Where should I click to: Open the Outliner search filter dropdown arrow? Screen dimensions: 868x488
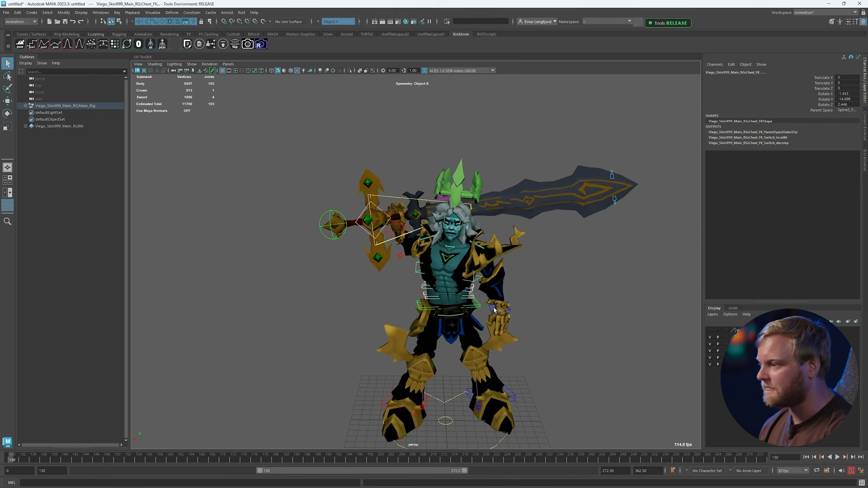[124, 71]
